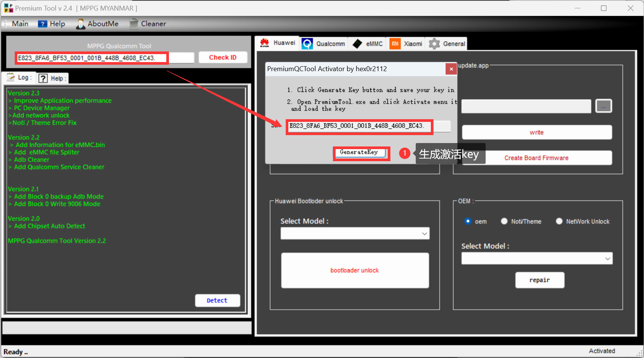Select the oem radio button
This screenshot has height=358, width=644.
(468, 221)
